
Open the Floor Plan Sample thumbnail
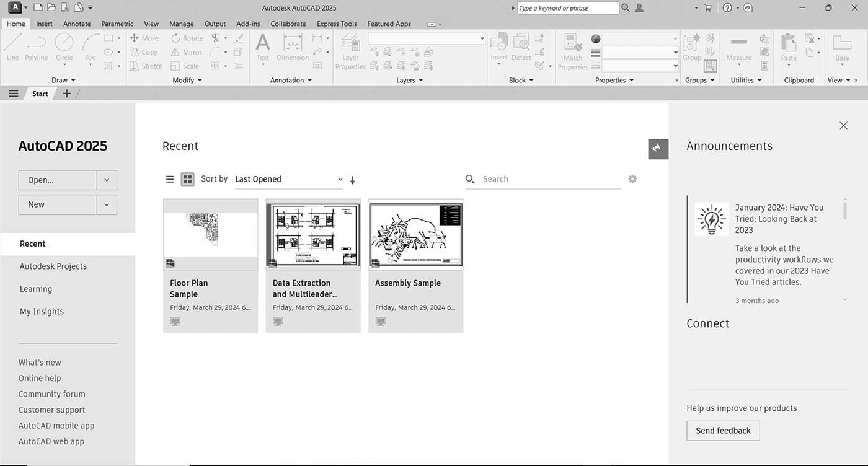(x=210, y=234)
